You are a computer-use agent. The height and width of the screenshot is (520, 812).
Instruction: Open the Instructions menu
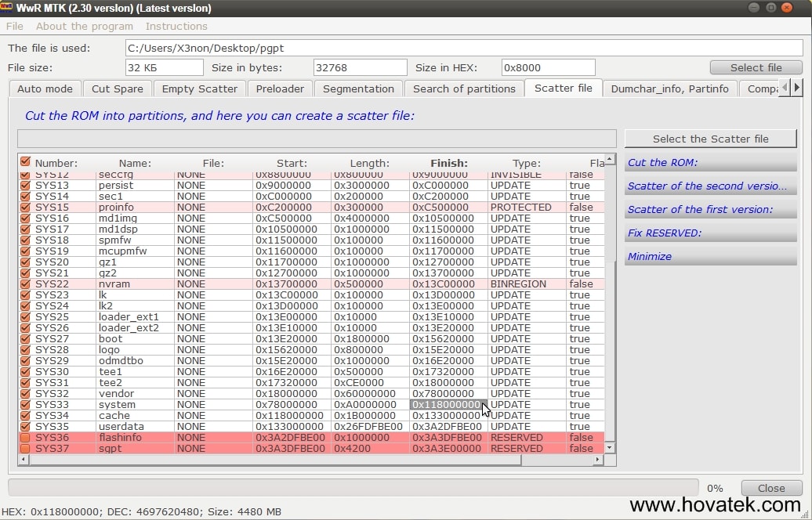pyautogui.click(x=176, y=26)
